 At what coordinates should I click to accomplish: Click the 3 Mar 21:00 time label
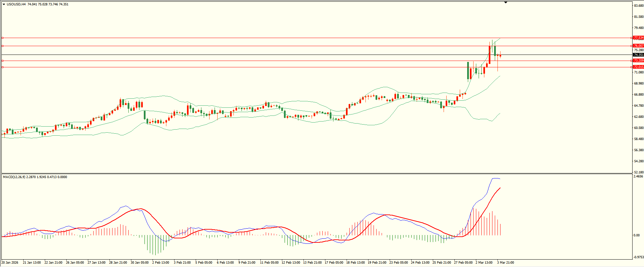tap(506, 263)
